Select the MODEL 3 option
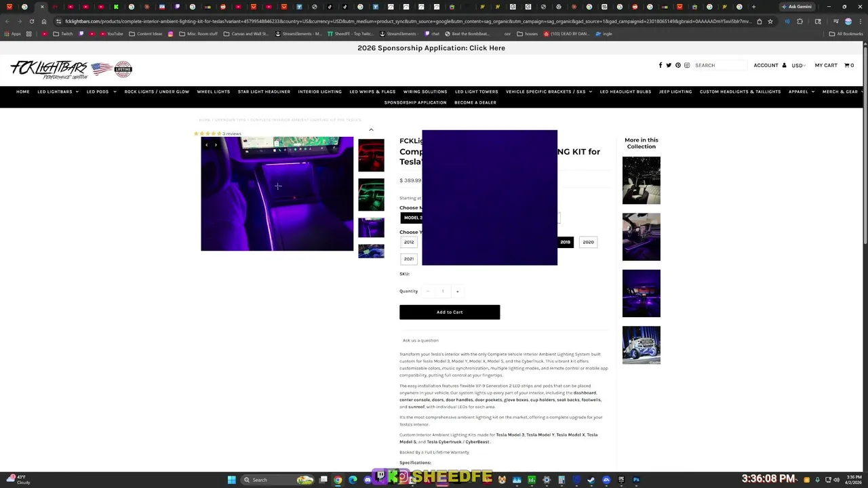This screenshot has width=868, height=488. coord(412,218)
